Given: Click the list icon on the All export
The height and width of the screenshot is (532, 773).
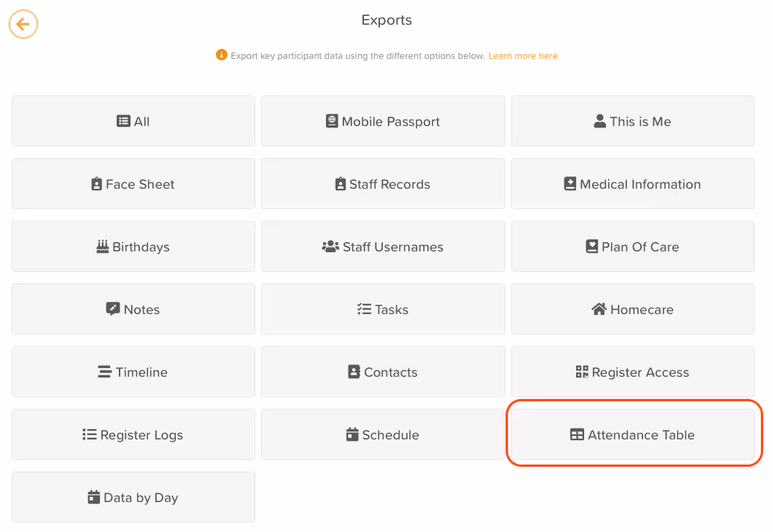Looking at the screenshot, I should pyautogui.click(x=123, y=121).
